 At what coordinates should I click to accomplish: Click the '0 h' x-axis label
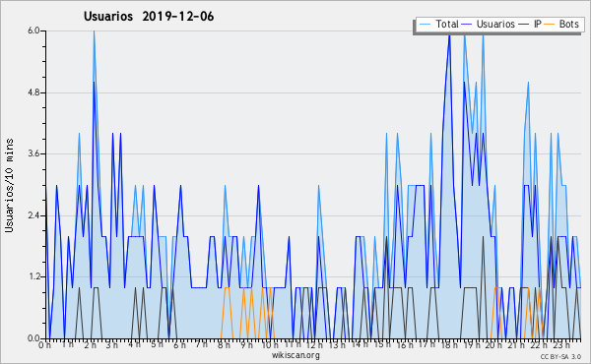[x=45, y=344]
